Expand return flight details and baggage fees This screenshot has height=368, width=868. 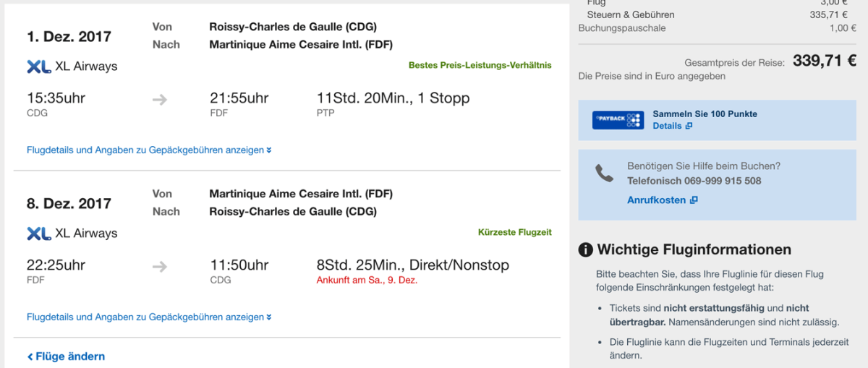[x=149, y=317]
